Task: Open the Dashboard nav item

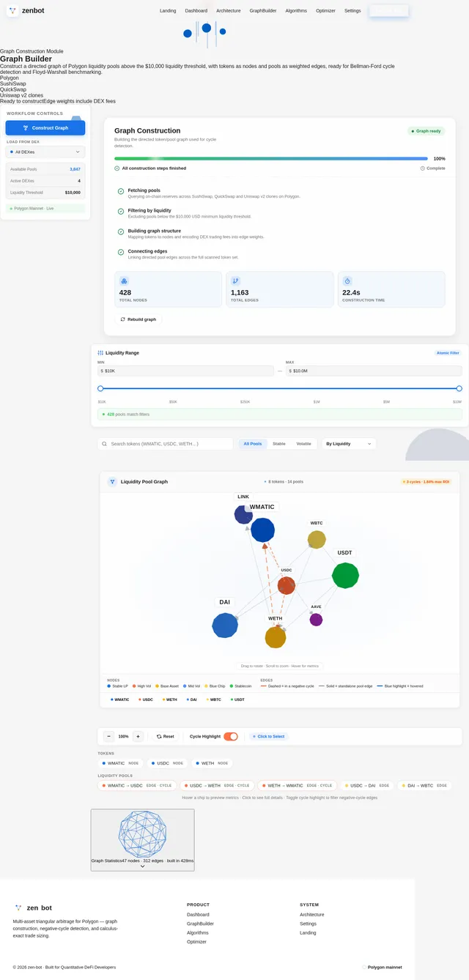Action: [196, 11]
